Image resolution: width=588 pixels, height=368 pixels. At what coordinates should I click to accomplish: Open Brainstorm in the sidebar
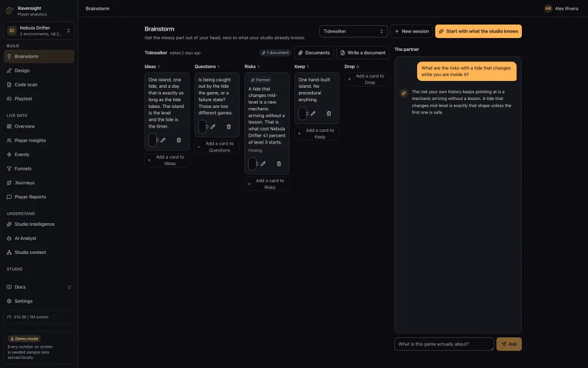pos(39,56)
